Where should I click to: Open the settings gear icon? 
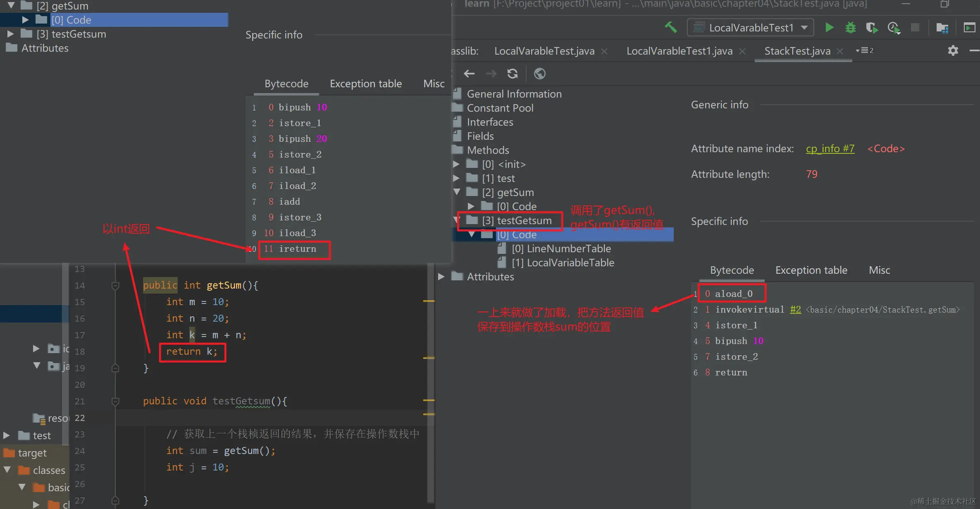click(953, 50)
